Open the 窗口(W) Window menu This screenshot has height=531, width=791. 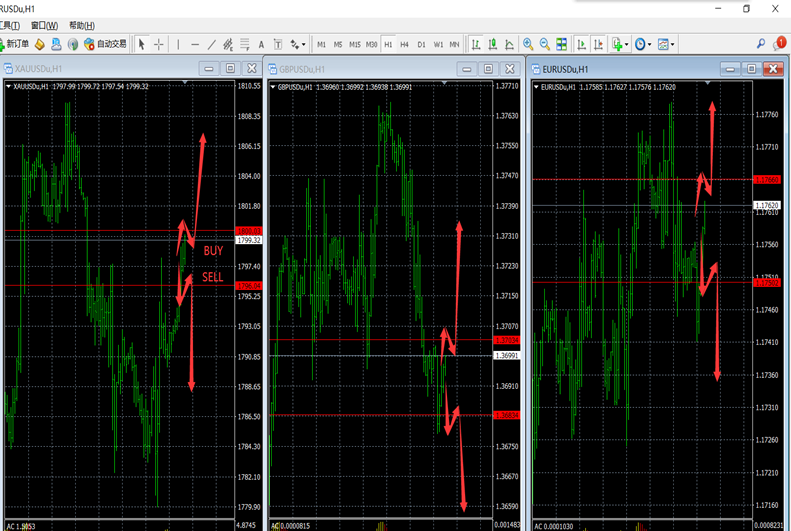click(44, 25)
